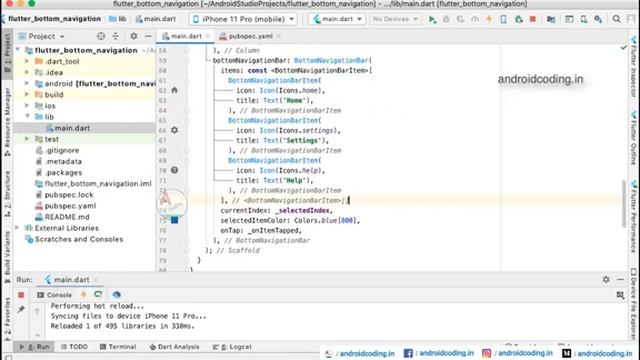The width and height of the screenshot is (640, 360).
Task: Open the iPhone 11 Pro device dropdown
Action: (x=243, y=19)
